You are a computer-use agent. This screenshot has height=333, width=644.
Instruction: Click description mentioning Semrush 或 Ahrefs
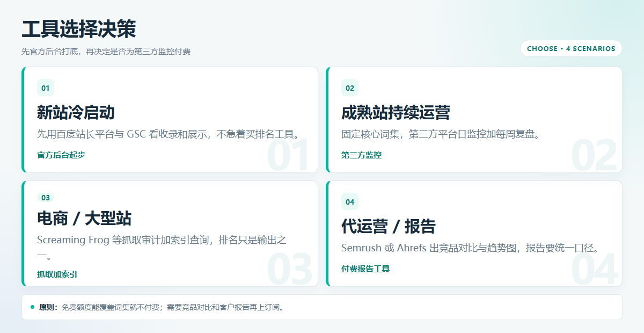click(470, 248)
